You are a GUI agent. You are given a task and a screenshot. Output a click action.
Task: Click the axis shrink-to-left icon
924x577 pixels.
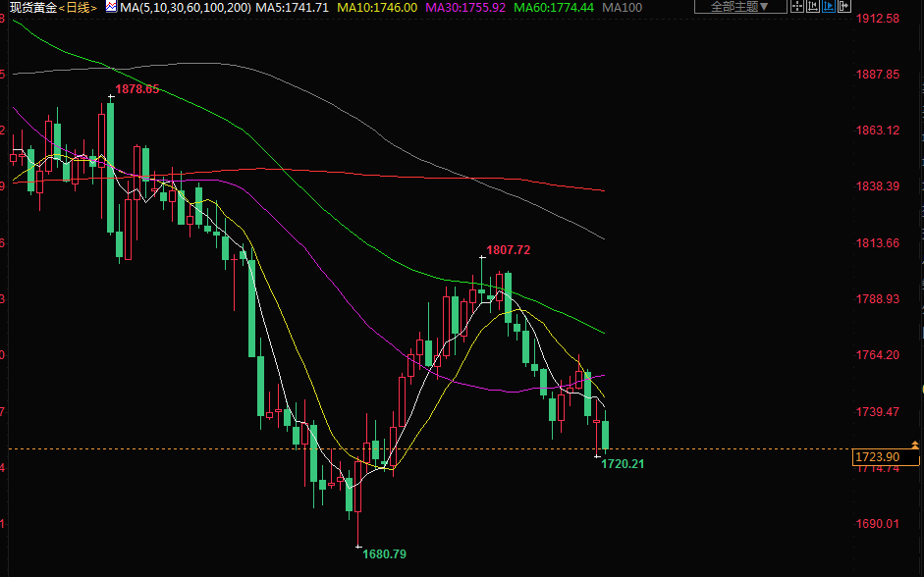811,7
